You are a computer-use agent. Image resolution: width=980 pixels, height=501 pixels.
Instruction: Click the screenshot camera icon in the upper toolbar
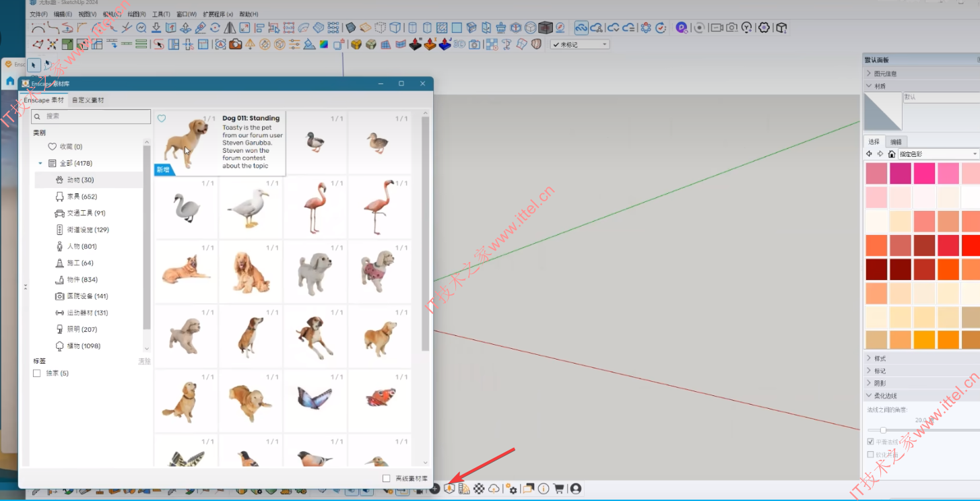tap(731, 28)
